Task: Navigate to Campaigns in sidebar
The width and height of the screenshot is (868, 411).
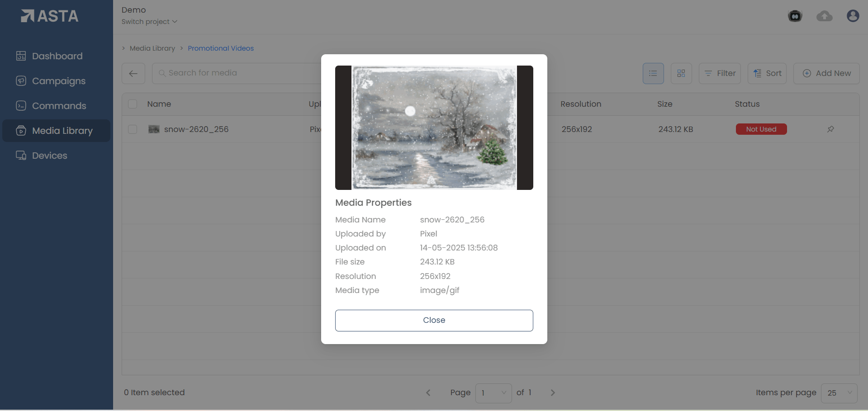Action: tap(58, 81)
